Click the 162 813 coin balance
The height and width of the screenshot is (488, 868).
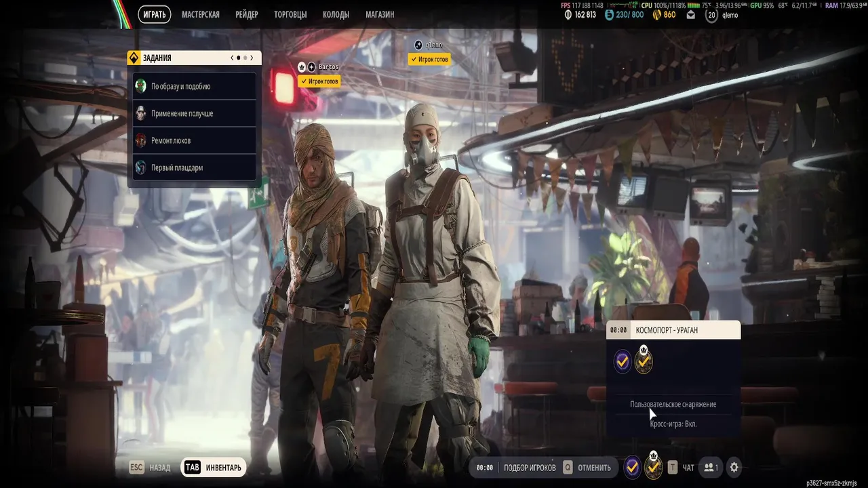click(585, 15)
